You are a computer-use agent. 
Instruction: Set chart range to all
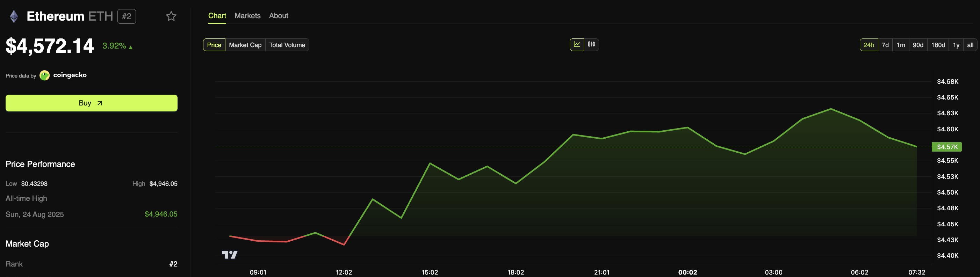click(970, 45)
